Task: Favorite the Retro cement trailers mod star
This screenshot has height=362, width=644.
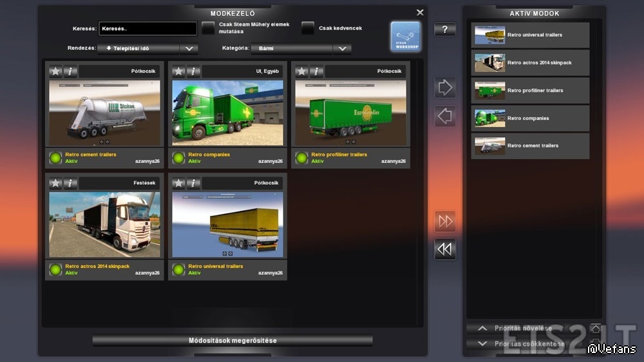Action: pyautogui.click(x=55, y=71)
